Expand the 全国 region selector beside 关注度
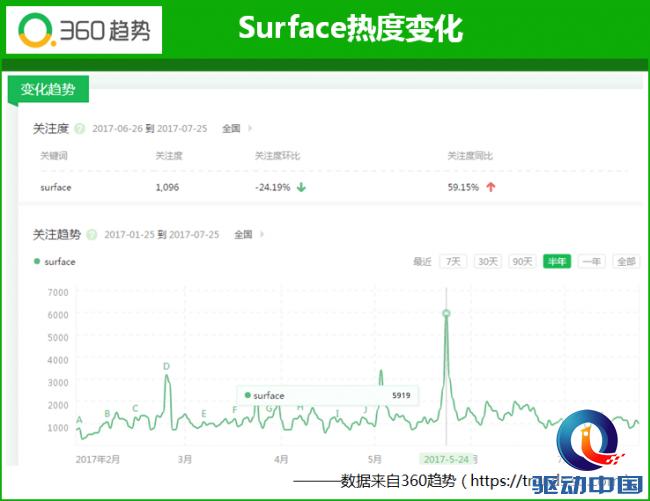 tap(237, 128)
